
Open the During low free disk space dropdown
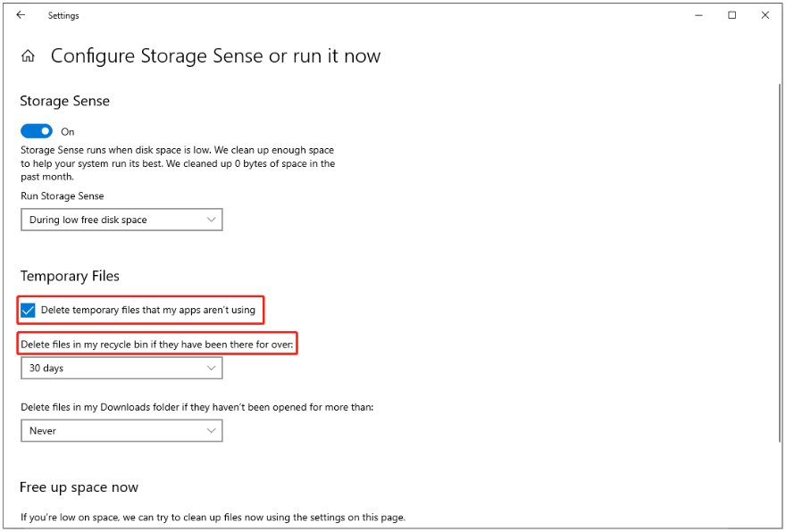click(121, 219)
